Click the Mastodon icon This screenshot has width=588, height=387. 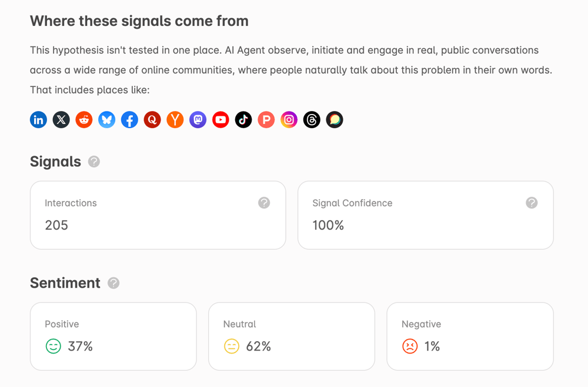coord(198,120)
